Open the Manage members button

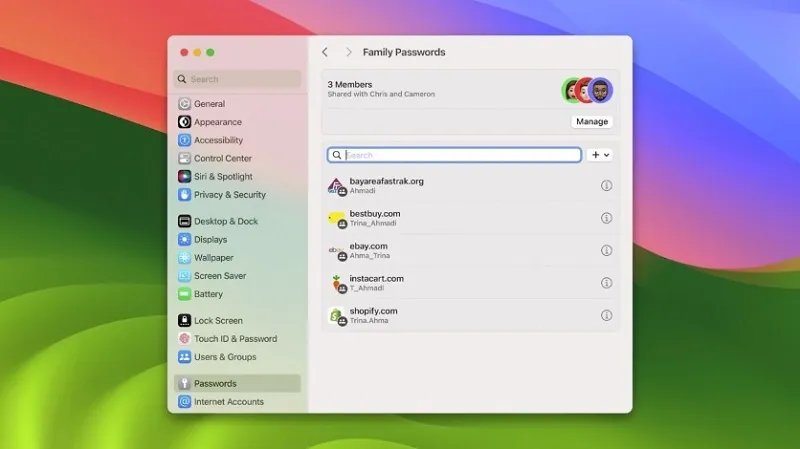592,121
